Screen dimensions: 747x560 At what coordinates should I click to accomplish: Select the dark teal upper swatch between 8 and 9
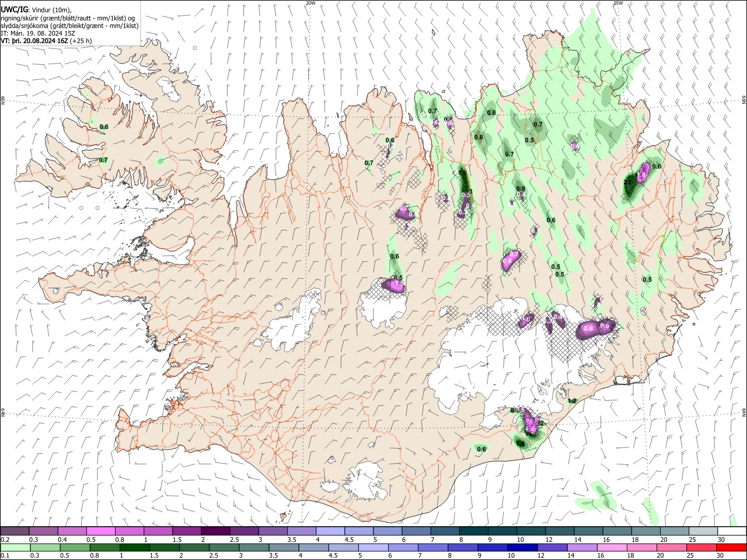point(473,531)
